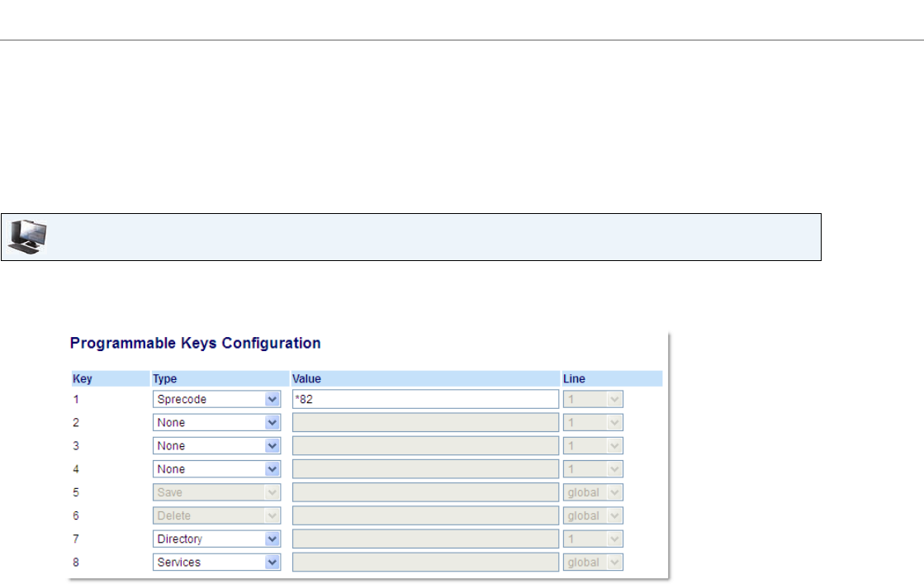Image resolution: width=924 pixels, height=584 pixels.
Task: Click key number 4 in the Key column
Action: [x=76, y=469]
